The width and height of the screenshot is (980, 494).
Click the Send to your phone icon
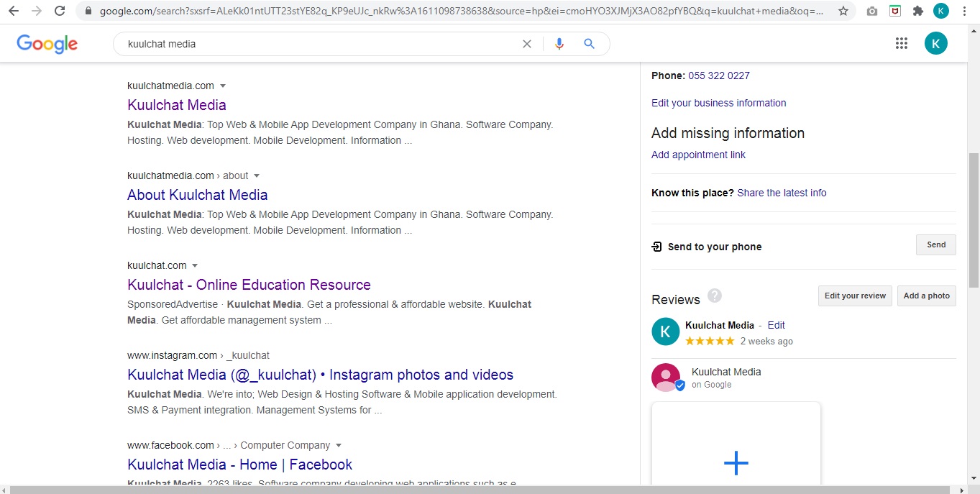point(656,247)
